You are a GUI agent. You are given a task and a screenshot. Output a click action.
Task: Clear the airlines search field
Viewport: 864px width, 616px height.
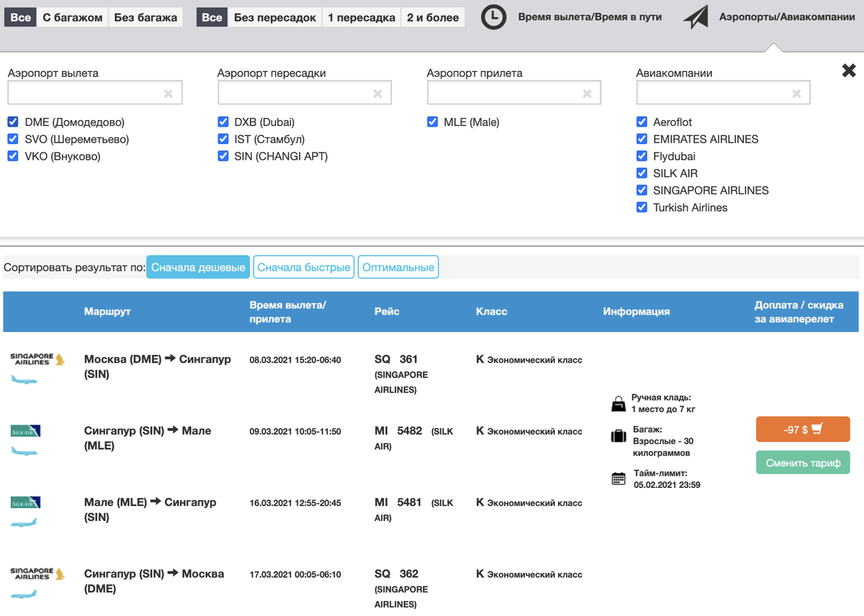coord(796,93)
